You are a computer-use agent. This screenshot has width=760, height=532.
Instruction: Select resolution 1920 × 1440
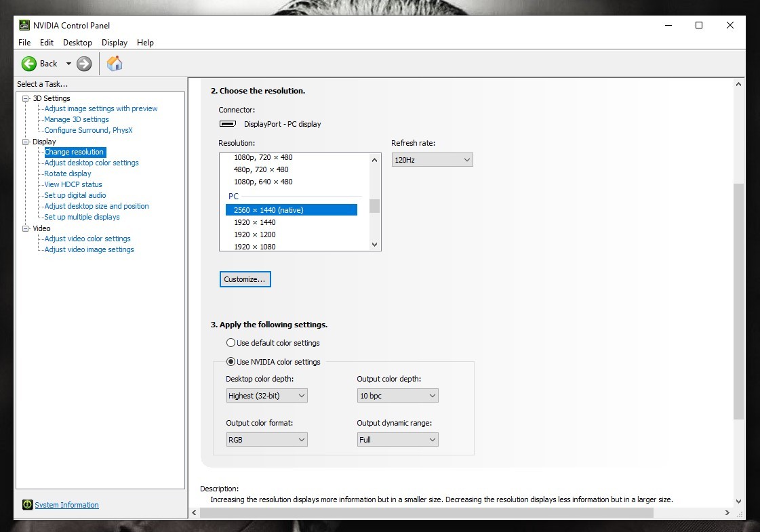[255, 222]
